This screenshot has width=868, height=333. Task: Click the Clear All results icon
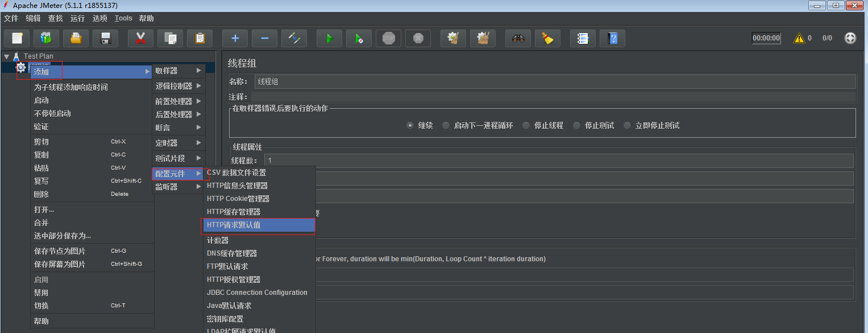483,39
